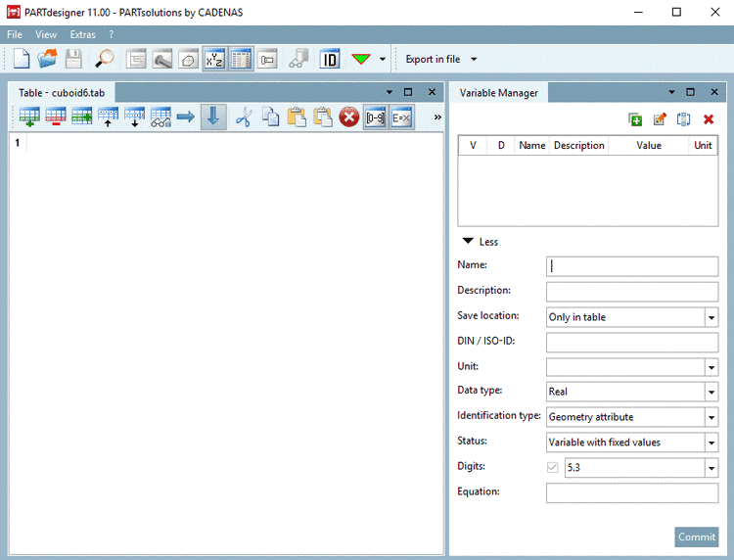Image resolution: width=734 pixels, height=560 pixels.
Task: Add table row with green plus icon
Action: 29,117
